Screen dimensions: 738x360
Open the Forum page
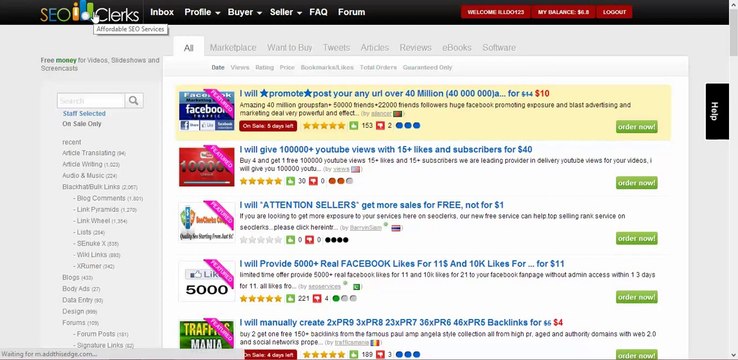(351, 12)
